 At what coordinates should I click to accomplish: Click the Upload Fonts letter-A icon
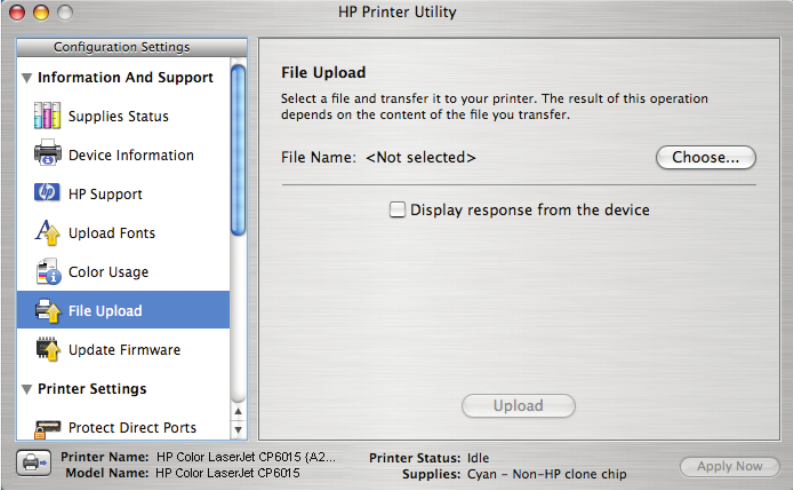pyautogui.click(x=47, y=233)
